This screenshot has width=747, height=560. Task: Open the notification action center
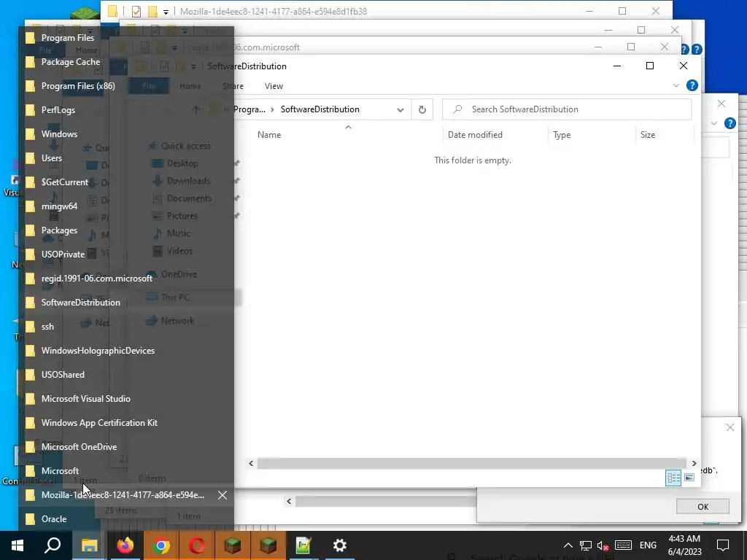click(723, 545)
